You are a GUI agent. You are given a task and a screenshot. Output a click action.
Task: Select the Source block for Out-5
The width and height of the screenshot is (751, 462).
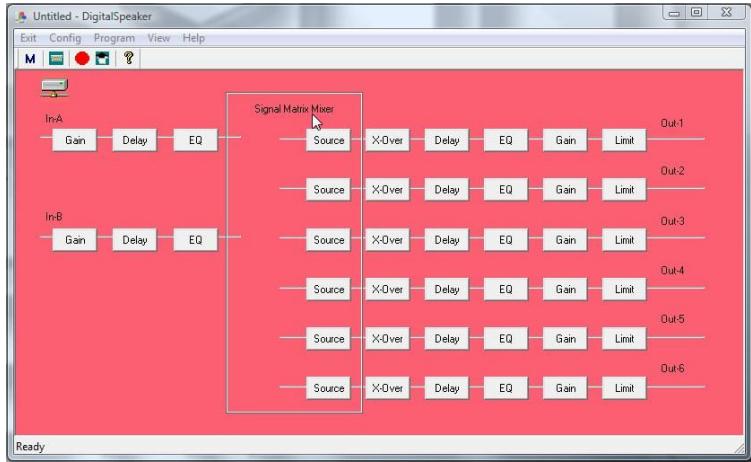pos(329,338)
